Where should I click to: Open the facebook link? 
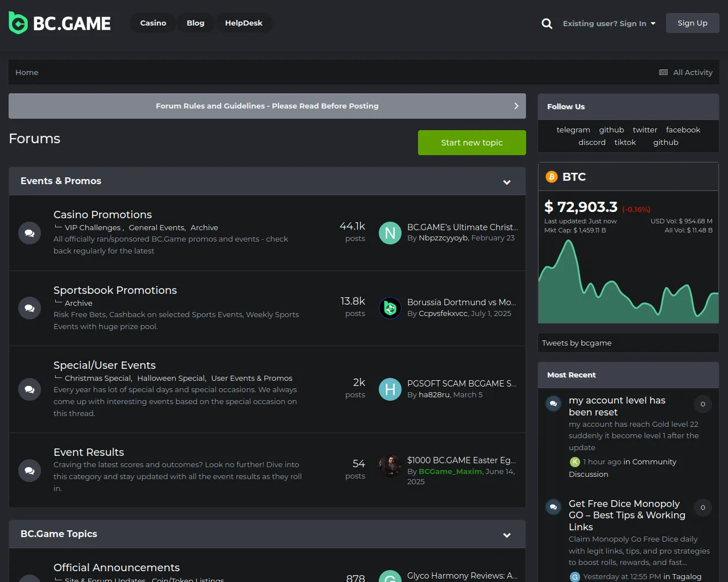(683, 130)
